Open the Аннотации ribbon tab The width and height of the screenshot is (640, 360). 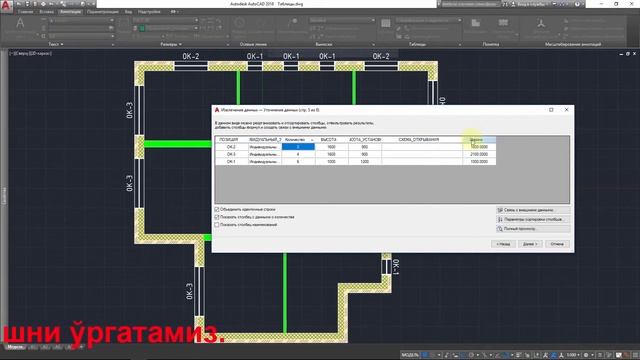coord(71,12)
